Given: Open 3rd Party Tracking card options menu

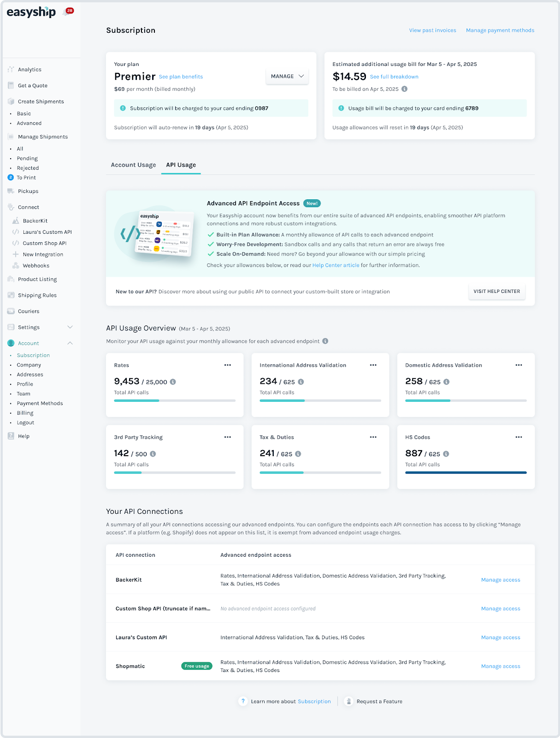Looking at the screenshot, I should click(228, 437).
